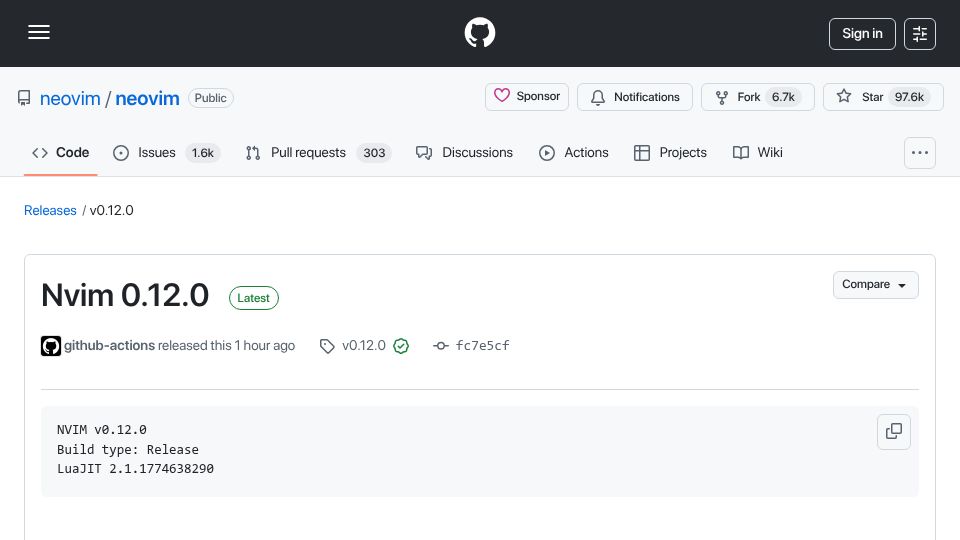Open the Projects tab

click(x=670, y=152)
